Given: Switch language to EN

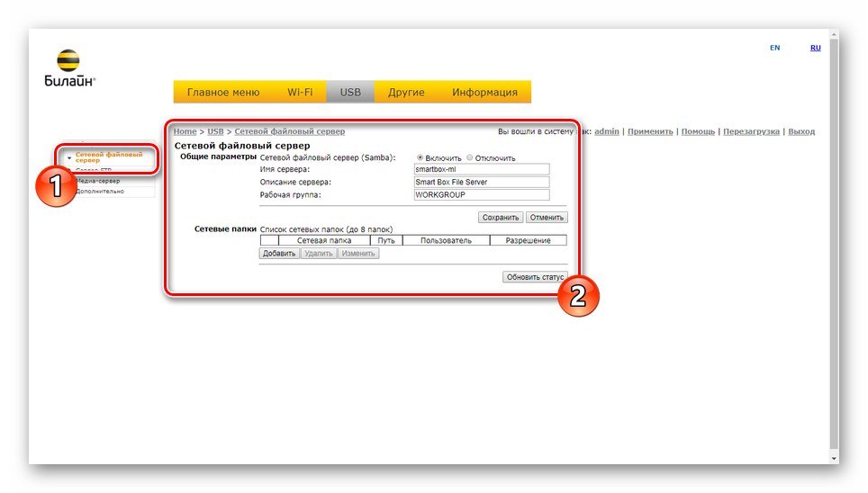Looking at the screenshot, I should [x=774, y=48].
